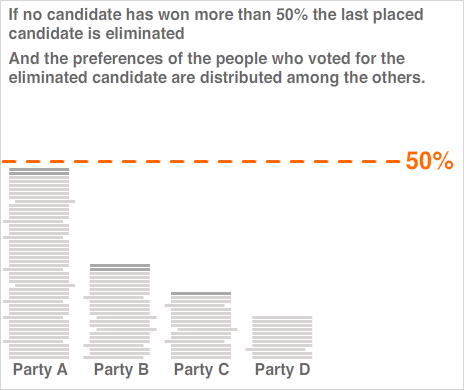Click the dashed orange threshold line
The image size is (464, 390).
(x=201, y=162)
